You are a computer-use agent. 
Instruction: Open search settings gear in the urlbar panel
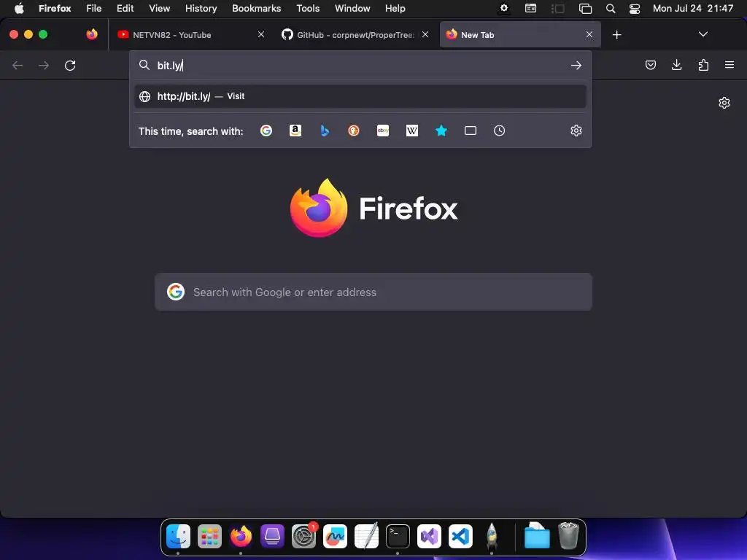(576, 131)
